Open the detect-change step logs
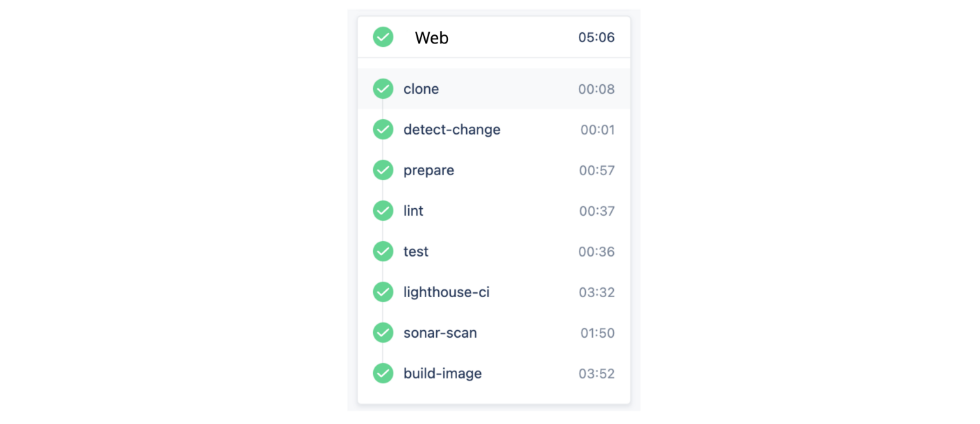 (451, 130)
